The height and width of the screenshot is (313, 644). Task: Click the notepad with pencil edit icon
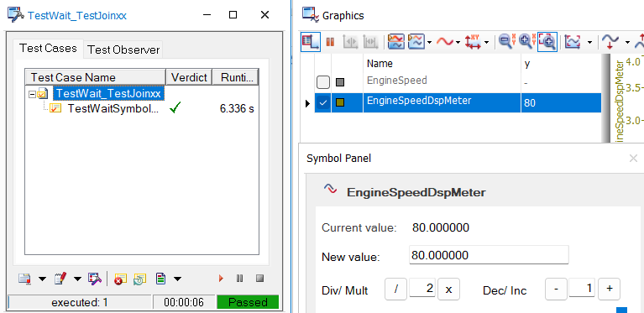tap(60, 279)
